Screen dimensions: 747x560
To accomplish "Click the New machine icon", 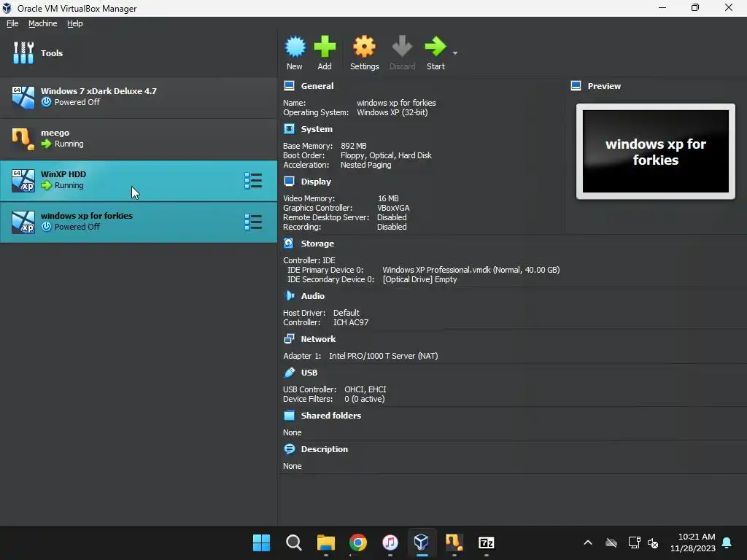I will point(295,47).
